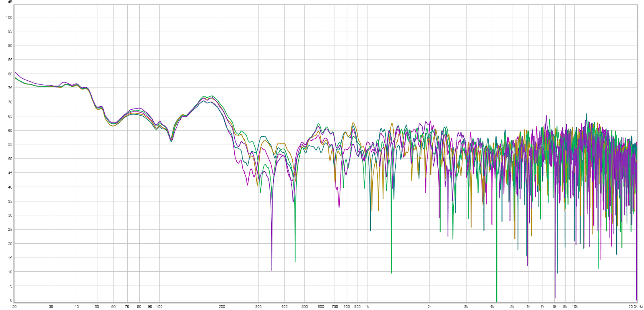Viewport: 644px width, 310px height.
Task: Click the dB unit label above the vertical axis
Action: (10, 2)
